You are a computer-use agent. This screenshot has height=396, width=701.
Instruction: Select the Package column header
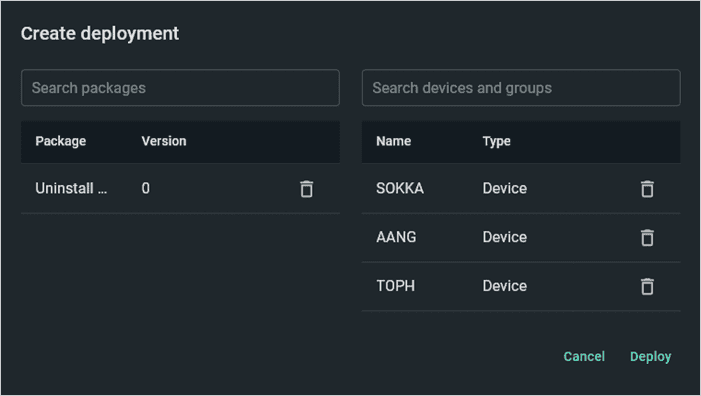[61, 141]
